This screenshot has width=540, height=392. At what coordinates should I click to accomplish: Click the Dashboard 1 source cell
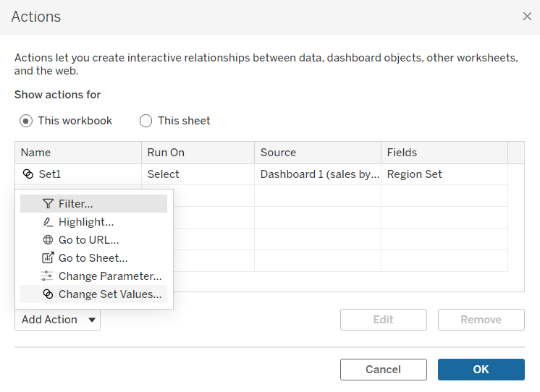(319, 174)
